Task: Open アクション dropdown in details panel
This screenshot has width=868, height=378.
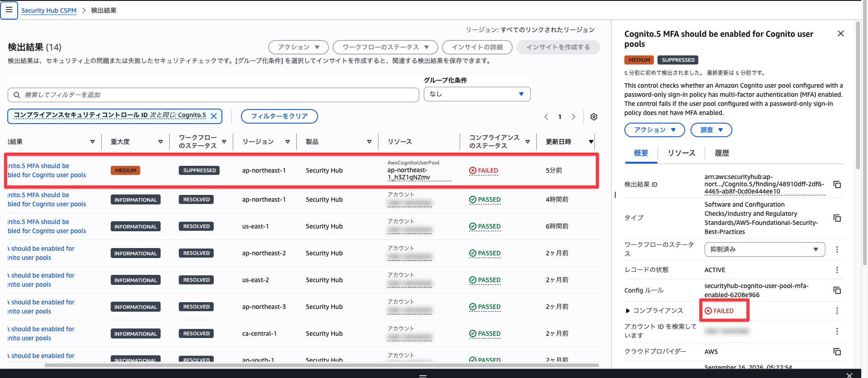Action: point(654,130)
